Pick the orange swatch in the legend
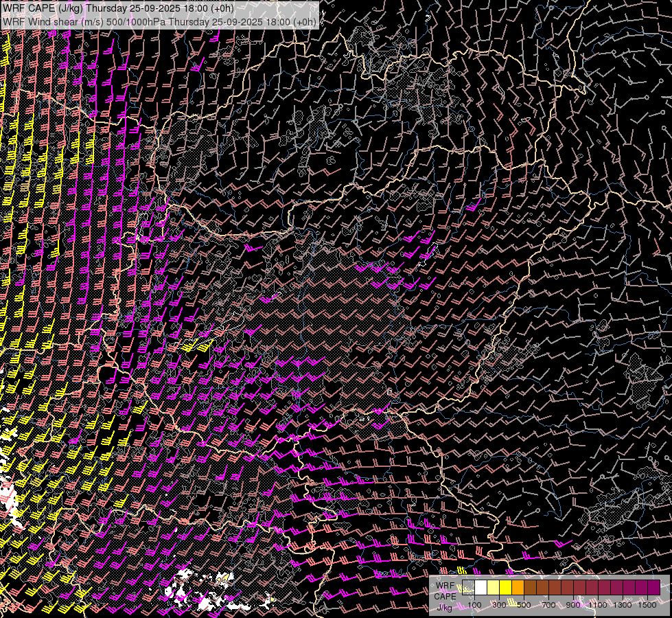672x618 pixels. coord(518,587)
